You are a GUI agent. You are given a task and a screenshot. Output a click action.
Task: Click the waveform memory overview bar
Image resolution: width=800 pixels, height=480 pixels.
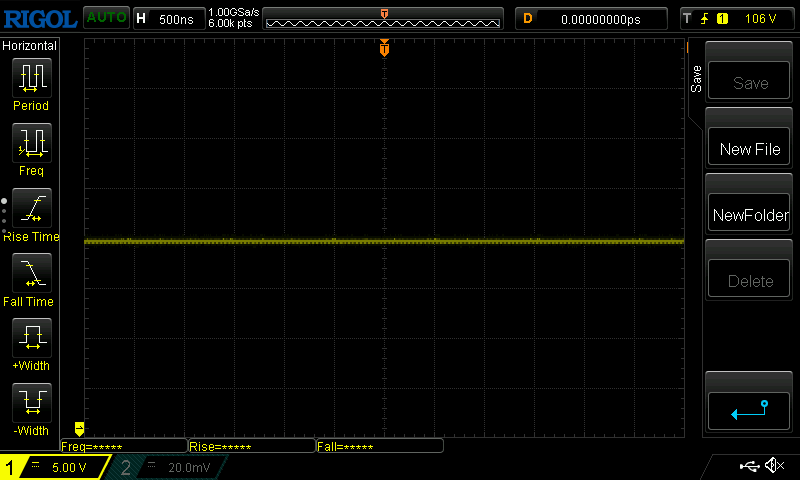point(383,19)
